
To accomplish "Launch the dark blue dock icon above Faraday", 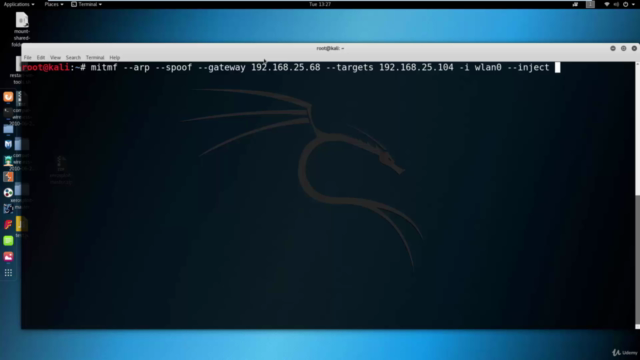I will point(8,209).
